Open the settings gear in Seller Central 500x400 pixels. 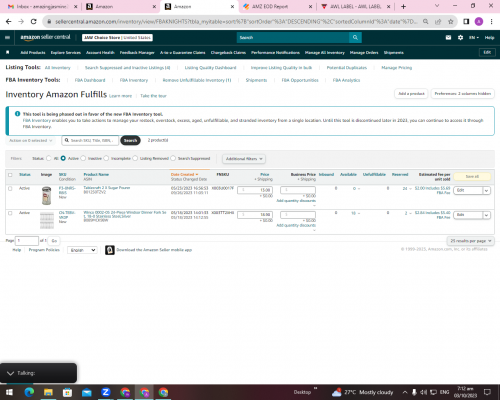pos(460,37)
